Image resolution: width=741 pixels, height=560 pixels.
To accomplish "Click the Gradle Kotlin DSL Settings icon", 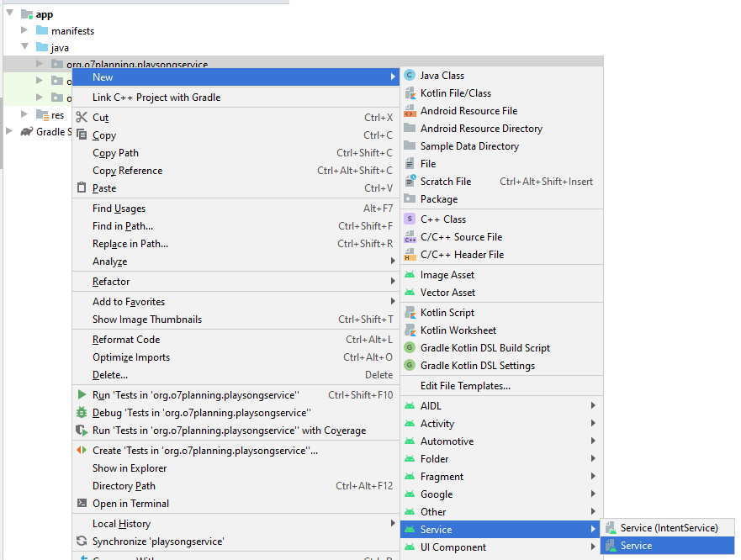I will tap(410, 365).
